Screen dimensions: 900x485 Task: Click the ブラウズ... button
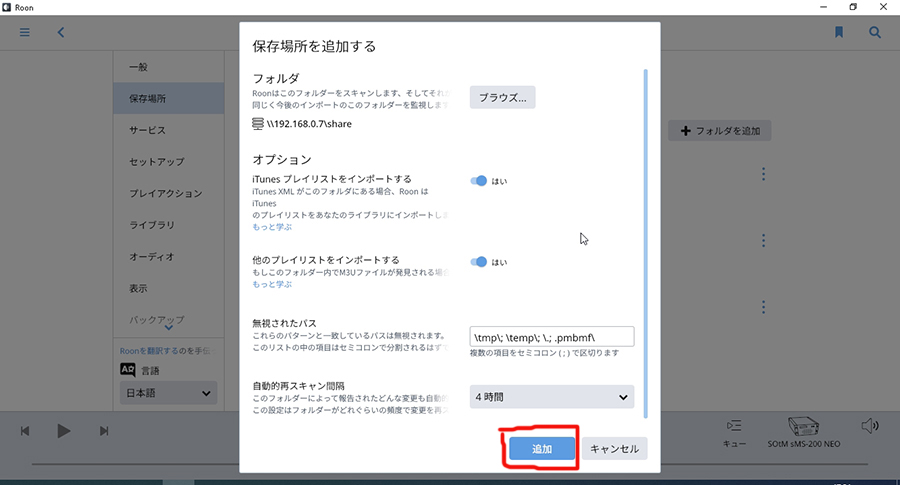(x=503, y=97)
